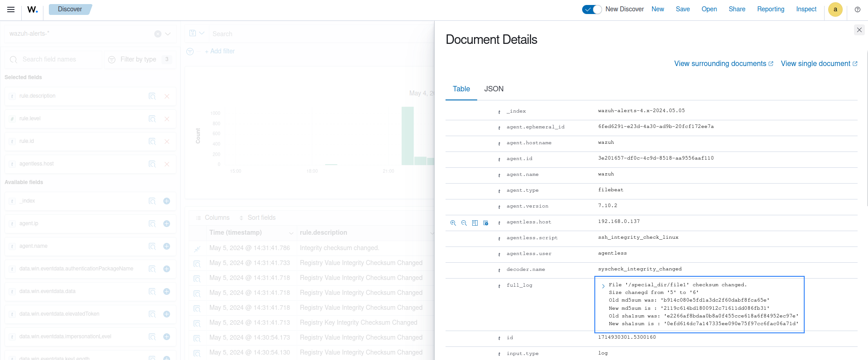
Task: Click the user avatar 'a'
Action: click(x=835, y=9)
